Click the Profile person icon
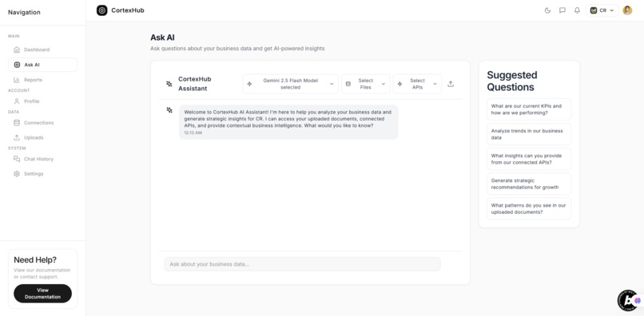This screenshot has width=644, height=316. tap(17, 101)
